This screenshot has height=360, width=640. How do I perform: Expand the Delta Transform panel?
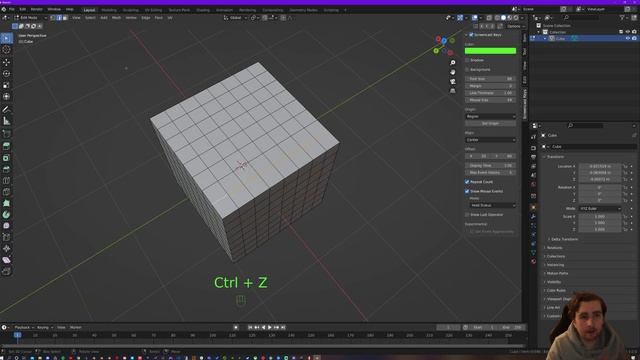564,239
